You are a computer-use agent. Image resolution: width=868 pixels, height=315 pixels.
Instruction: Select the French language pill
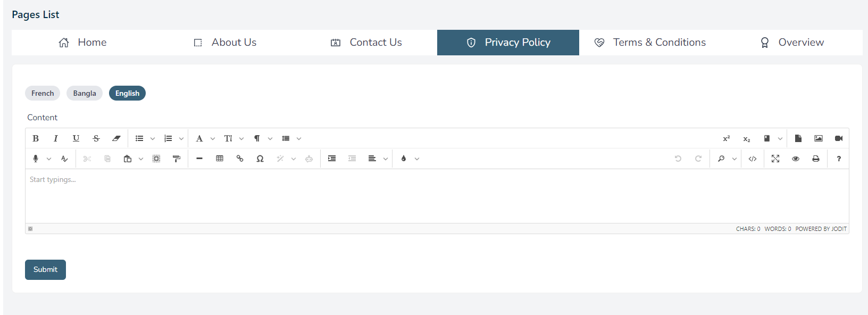click(43, 93)
